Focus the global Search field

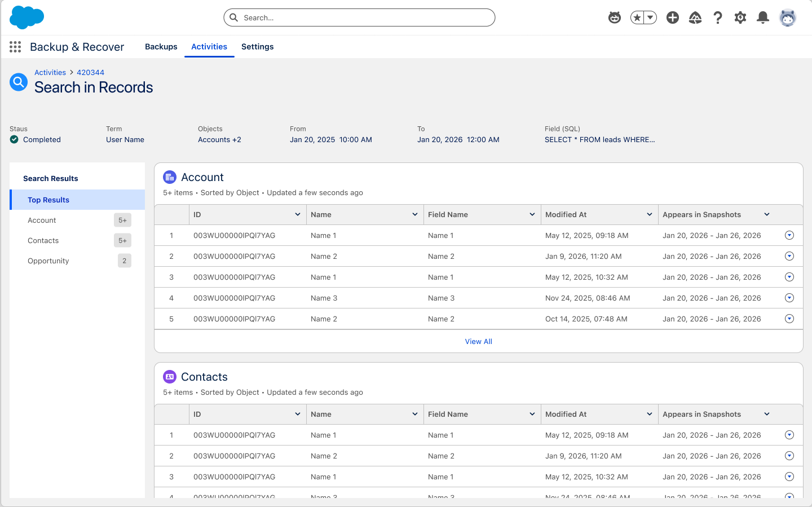359,17
